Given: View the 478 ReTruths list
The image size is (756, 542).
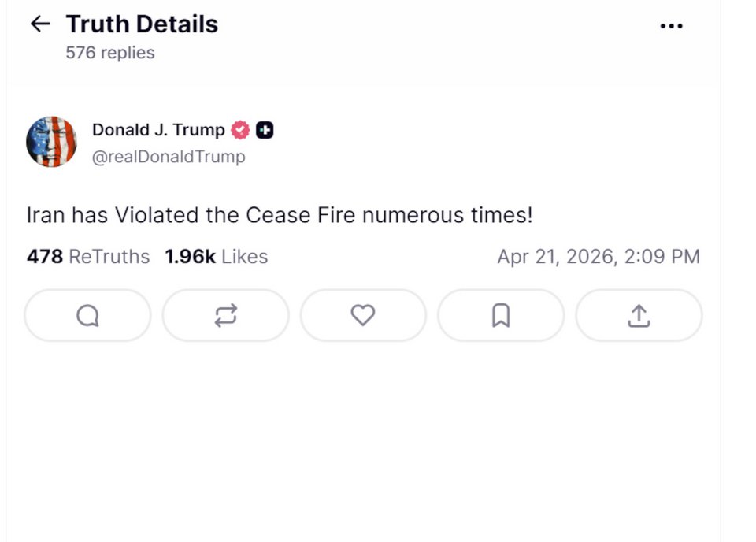Looking at the screenshot, I should coord(88,257).
